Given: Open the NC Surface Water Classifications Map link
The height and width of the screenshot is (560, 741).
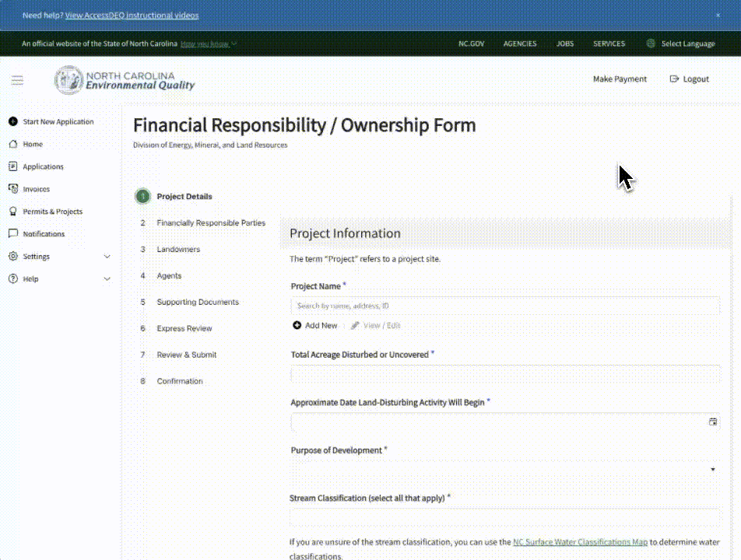Looking at the screenshot, I should coord(580,542).
